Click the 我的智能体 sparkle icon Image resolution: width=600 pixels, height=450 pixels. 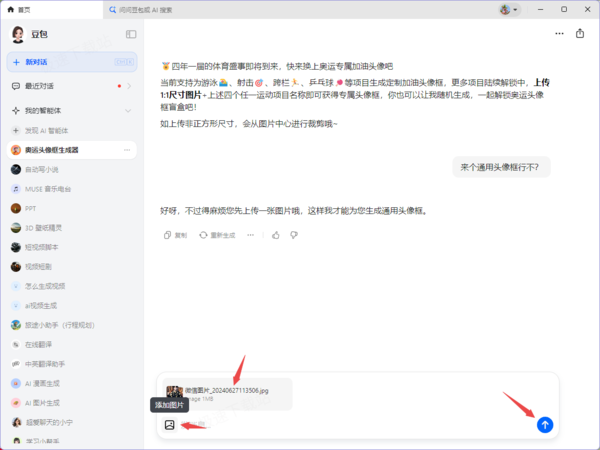[x=16, y=111]
